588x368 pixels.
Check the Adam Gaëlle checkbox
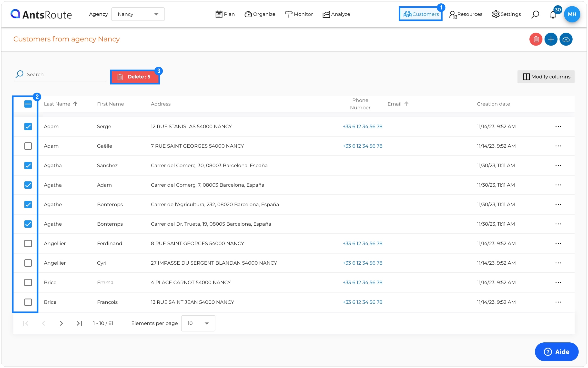[28, 146]
